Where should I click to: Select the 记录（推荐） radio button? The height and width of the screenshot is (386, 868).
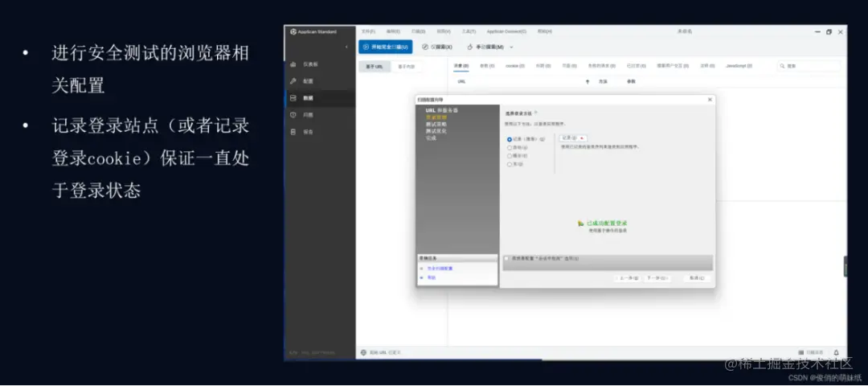(x=510, y=140)
